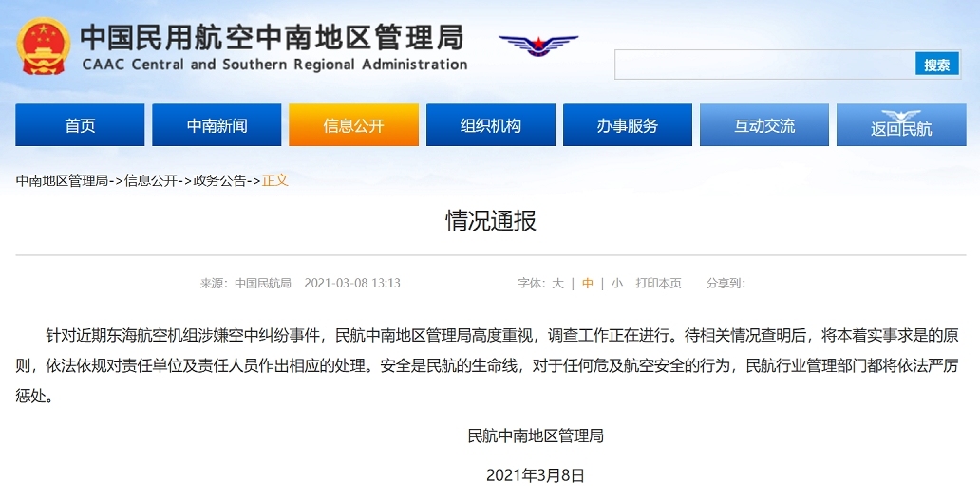Click breadcrumb item 正文
Image resolution: width=980 pixels, height=500 pixels.
275,180
